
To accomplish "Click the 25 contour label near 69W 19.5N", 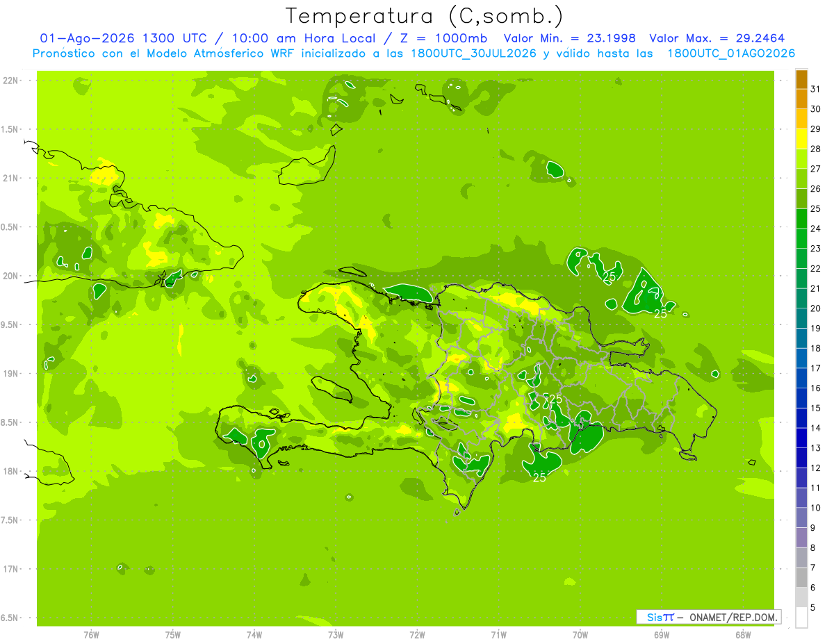I will (x=660, y=314).
